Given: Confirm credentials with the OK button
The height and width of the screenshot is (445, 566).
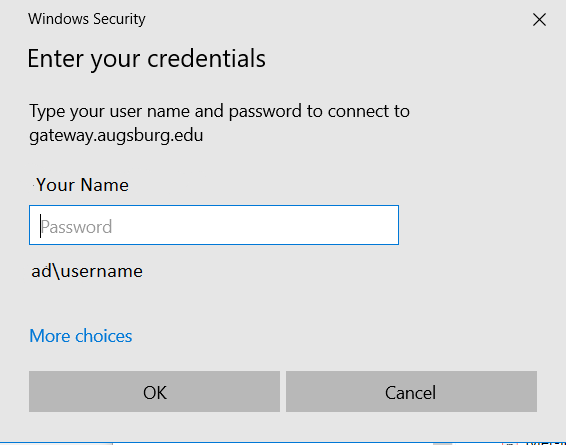Looking at the screenshot, I should point(154,392).
